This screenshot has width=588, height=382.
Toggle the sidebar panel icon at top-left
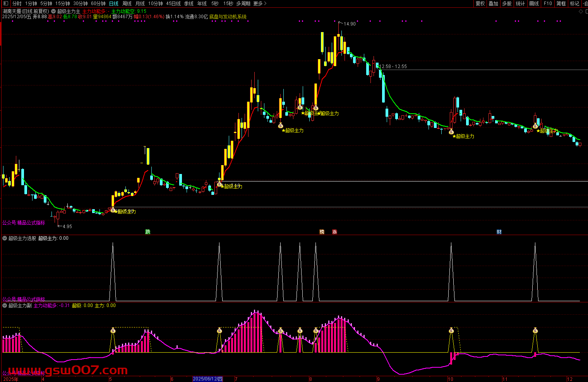pyautogui.click(x=5, y=3)
